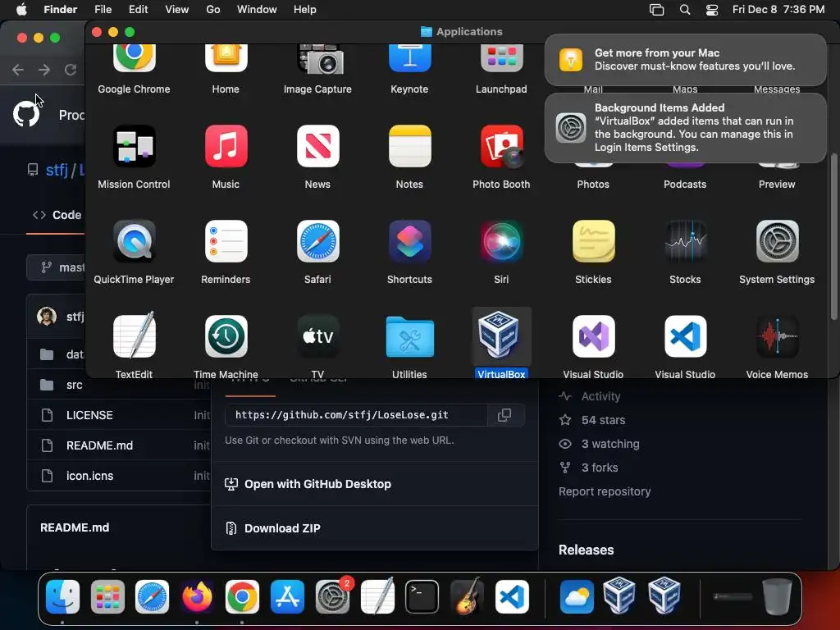The image size is (840, 630).
Task: Open purple Visual Studio app icon
Action: click(x=593, y=336)
